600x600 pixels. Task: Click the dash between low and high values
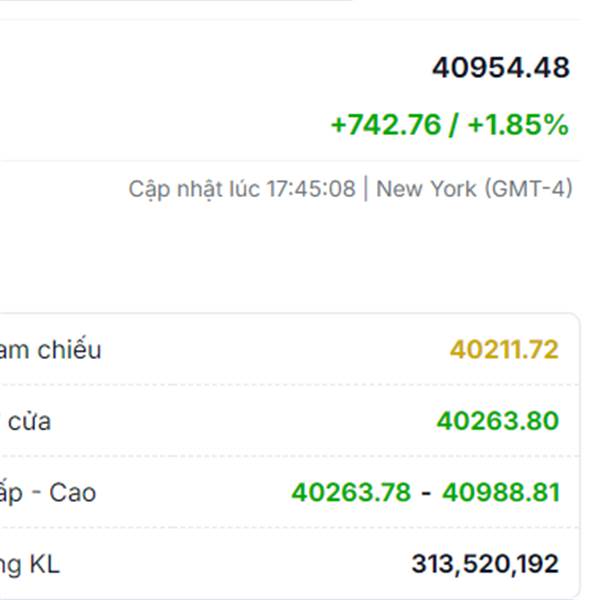pos(426,493)
